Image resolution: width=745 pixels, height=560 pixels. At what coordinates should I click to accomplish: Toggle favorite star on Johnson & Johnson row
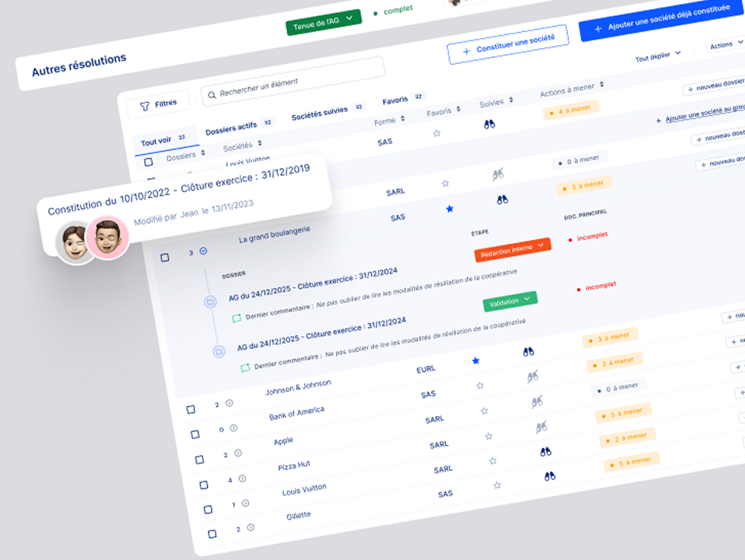(x=475, y=361)
